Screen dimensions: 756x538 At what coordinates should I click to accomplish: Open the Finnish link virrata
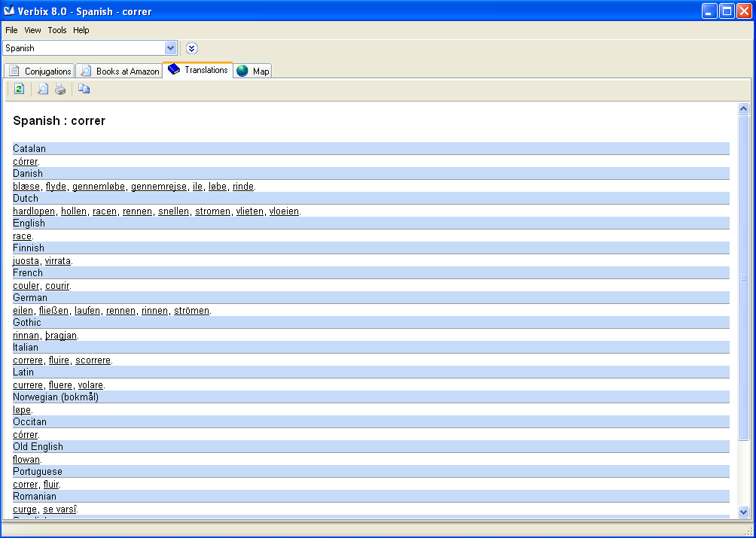pyautogui.click(x=58, y=260)
